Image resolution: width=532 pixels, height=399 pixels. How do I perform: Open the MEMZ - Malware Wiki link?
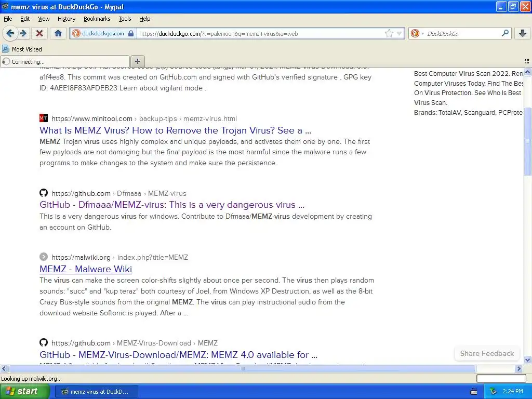(x=86, y=269)
